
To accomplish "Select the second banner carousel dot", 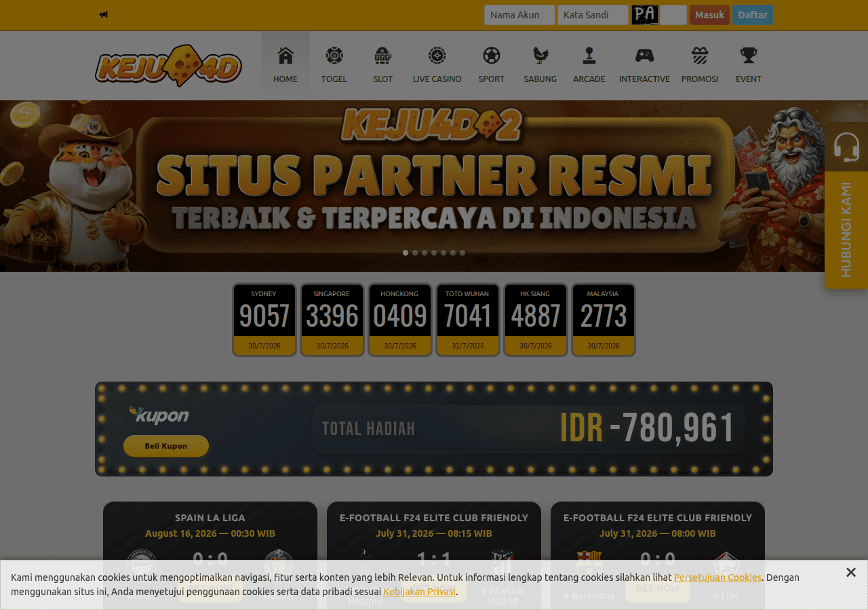I will [x=415, y=253].
